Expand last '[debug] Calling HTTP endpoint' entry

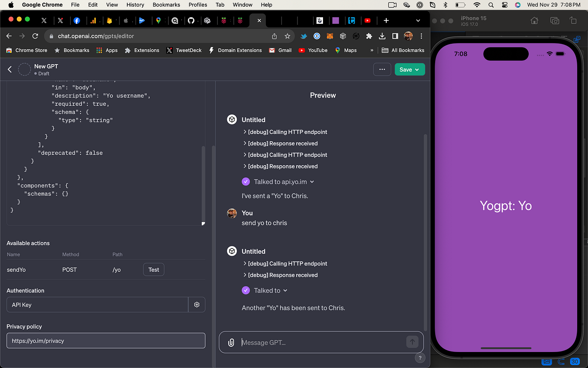[x=285, y=264]
